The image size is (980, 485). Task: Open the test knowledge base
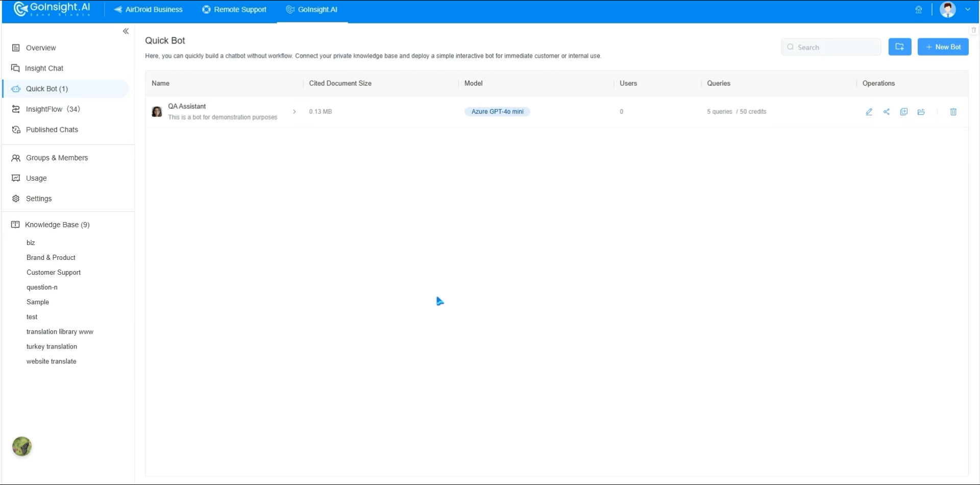(32, 317)
